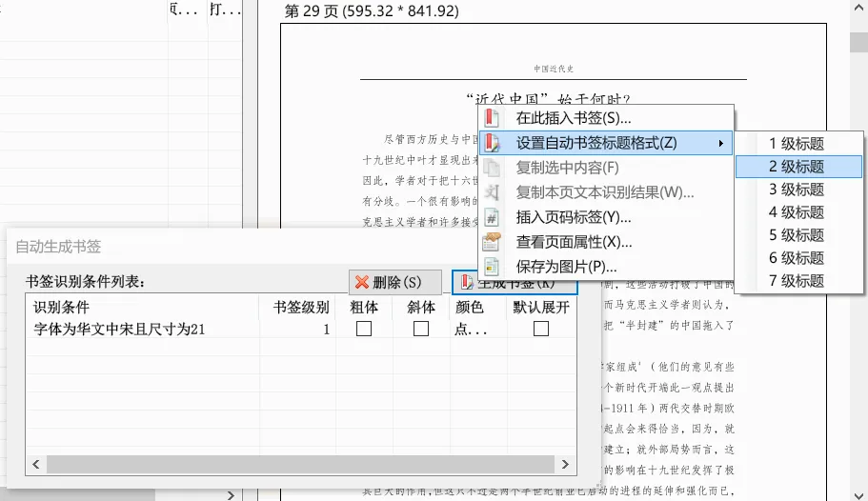The height and width of the screenshot is (501, 868).
Task: Select 6 级标题 in submenu
Action: coord(798,258)
